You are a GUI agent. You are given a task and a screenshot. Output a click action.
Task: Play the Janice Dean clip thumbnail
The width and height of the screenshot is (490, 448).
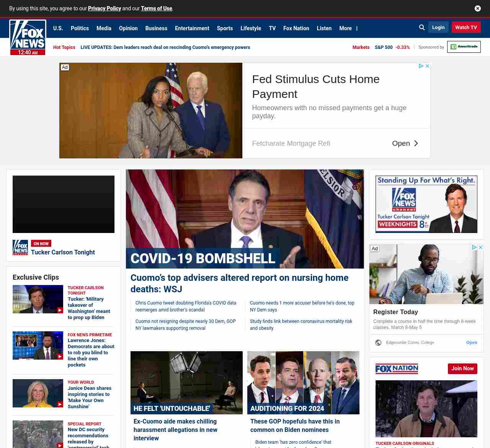pyautogui.click(x=38, y=393)
